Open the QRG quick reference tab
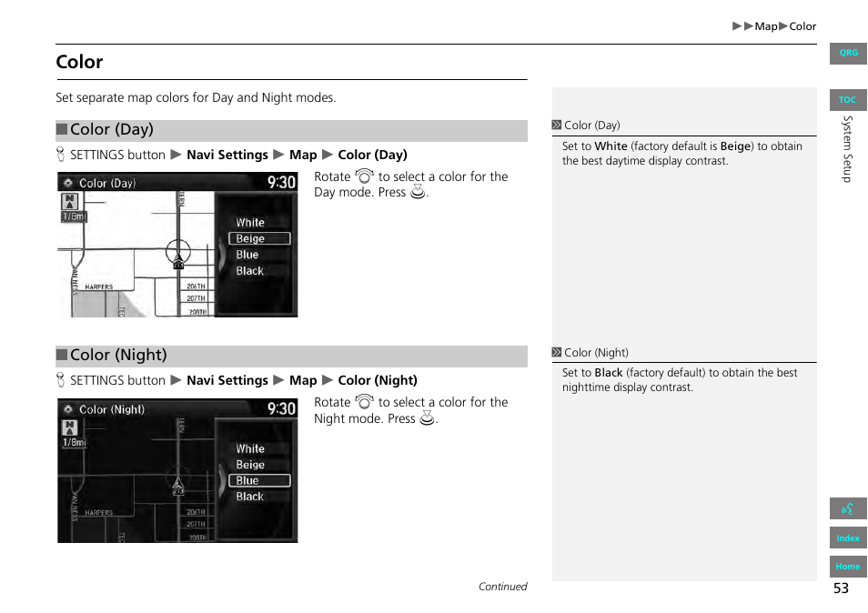 (848, 53)
